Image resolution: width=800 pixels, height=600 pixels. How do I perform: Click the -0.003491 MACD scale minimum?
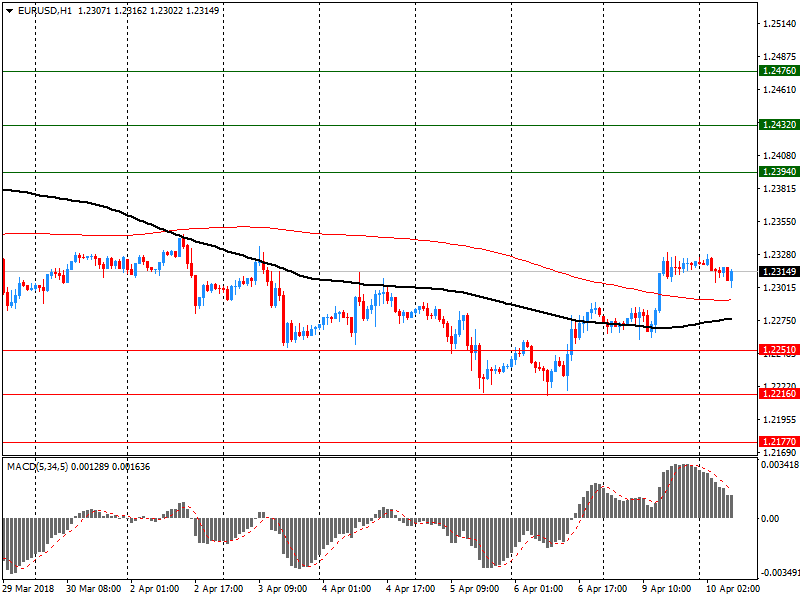[x=779, y=572]
